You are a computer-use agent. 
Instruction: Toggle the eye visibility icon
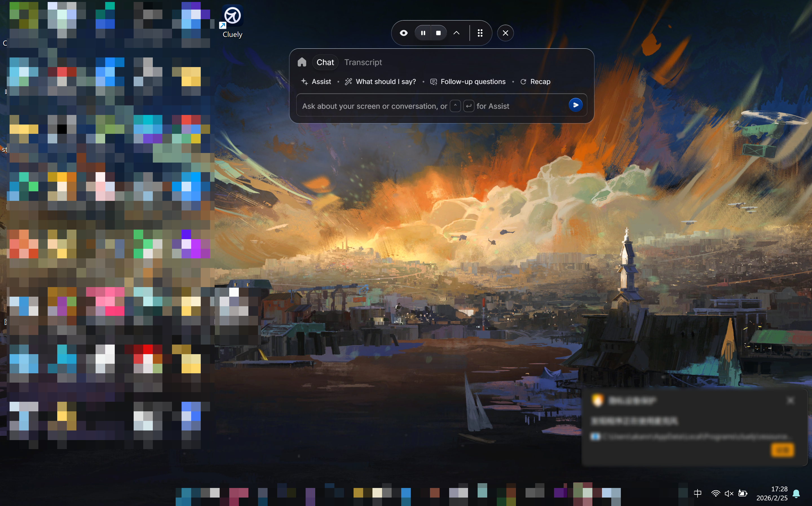click(x=403, y=33)
